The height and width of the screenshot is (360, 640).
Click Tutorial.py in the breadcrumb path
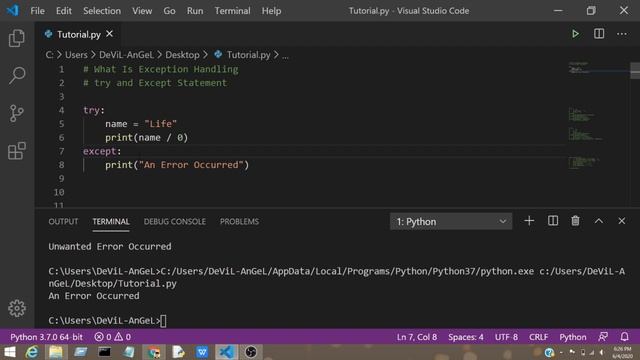248,55
